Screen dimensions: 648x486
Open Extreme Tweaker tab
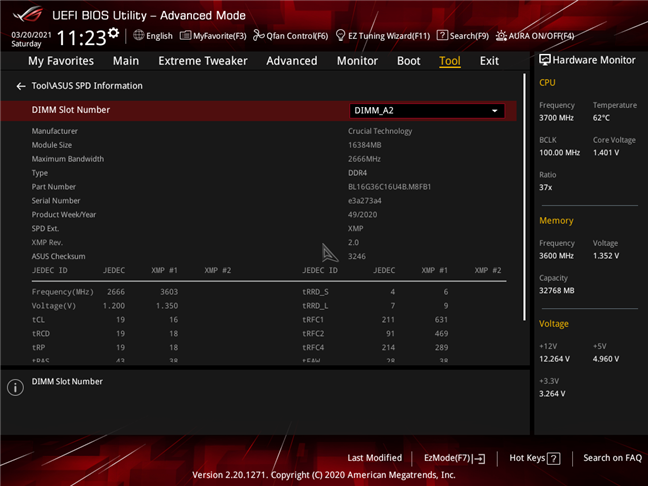(203, 61)
